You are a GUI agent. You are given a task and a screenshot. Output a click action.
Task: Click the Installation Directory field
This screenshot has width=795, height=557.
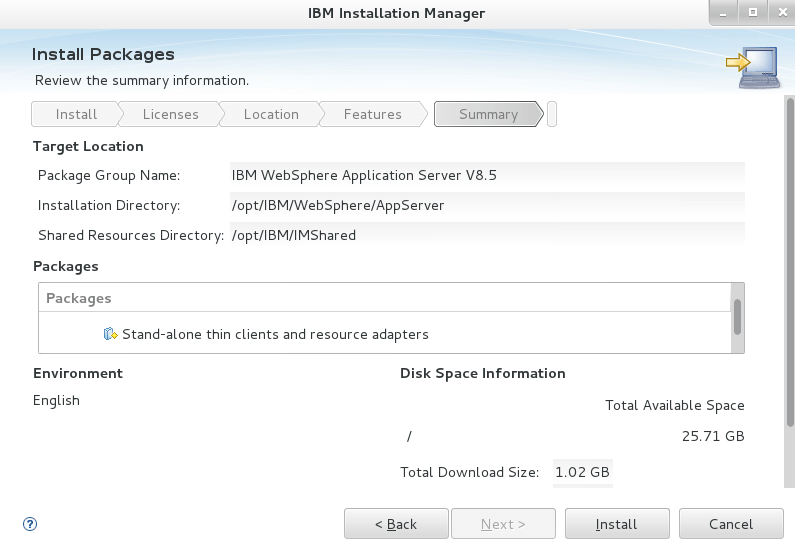click(487, 205)
